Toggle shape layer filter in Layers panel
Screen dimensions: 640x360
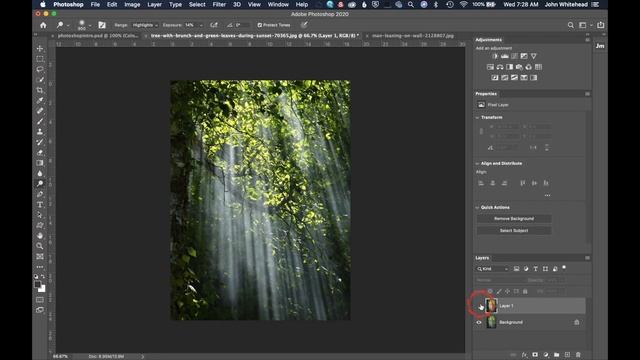tap(545, 269)
